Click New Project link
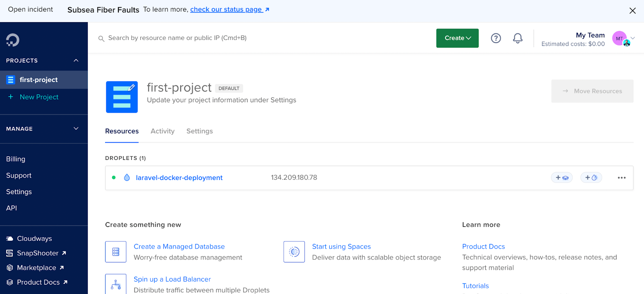 (39, 97)
